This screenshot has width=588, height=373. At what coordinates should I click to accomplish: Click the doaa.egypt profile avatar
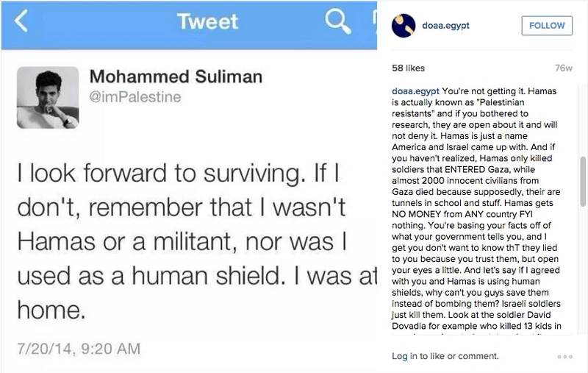click(404, 26)
